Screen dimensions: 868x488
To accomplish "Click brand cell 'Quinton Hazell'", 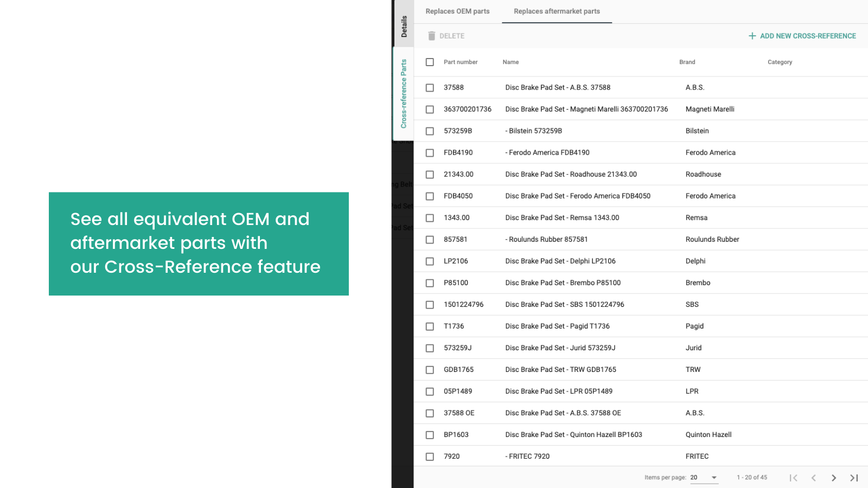I will click(709, 434).
